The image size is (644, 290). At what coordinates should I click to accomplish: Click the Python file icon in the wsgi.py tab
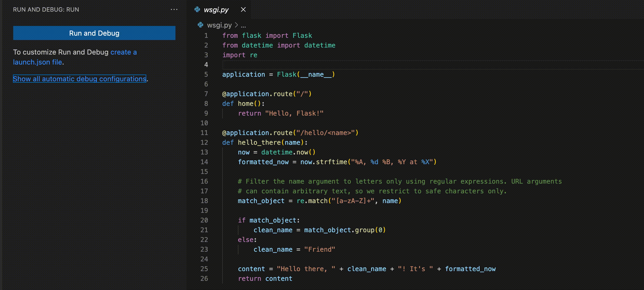point(197,9)
